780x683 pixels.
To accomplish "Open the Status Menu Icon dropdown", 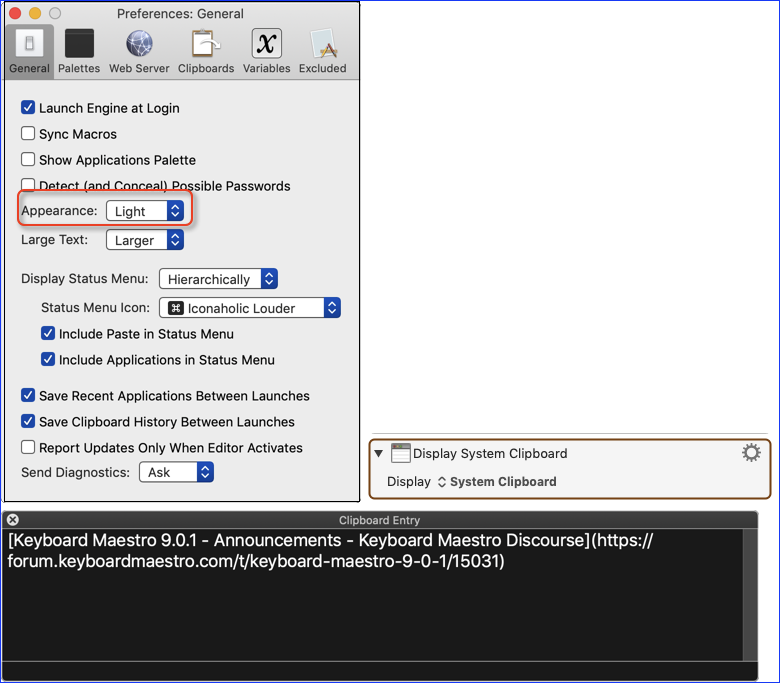I will pos(250,307).
